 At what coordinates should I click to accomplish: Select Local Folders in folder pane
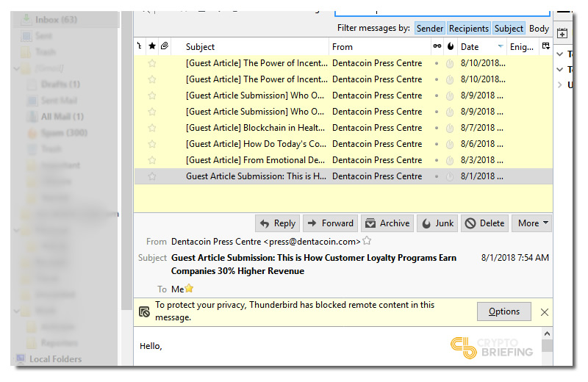[x=56, y=359]
